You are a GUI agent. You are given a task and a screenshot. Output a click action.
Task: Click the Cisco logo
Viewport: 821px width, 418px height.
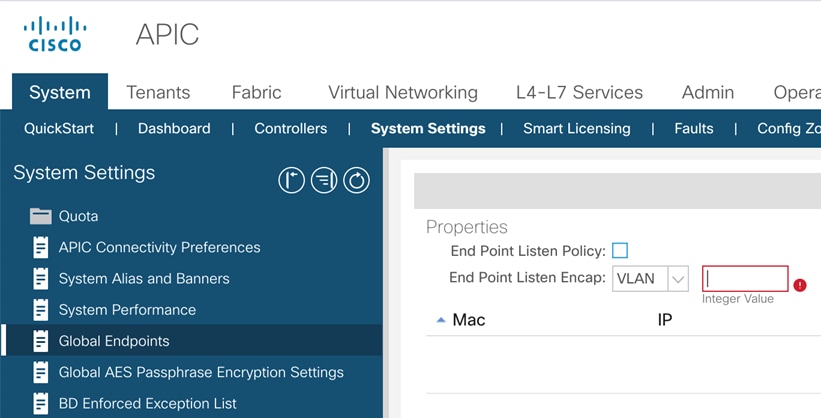click(x=55, y=34)
